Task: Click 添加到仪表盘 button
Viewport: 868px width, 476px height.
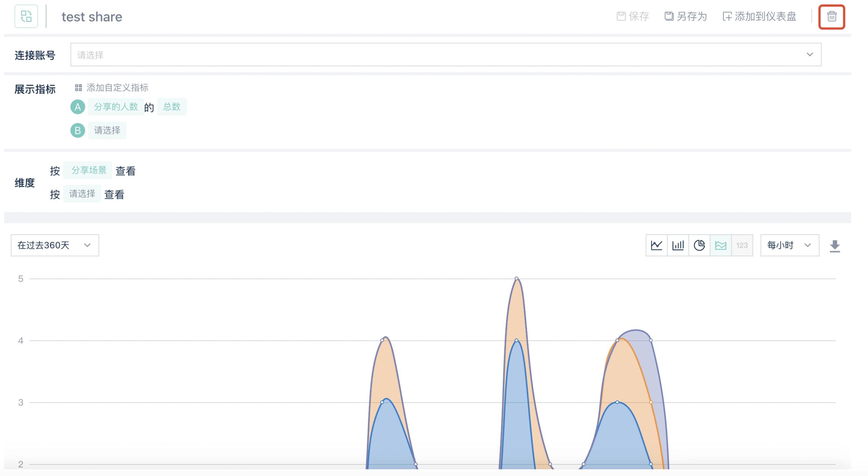Action: pos(759,16)
